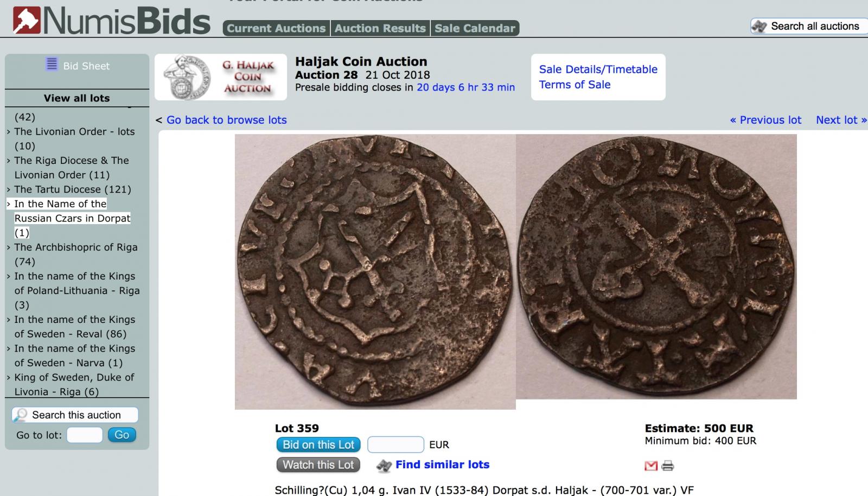Screen dimensions: 868x496
Task: Open the Current Auctions tab
Action: [x=276, y=28]
